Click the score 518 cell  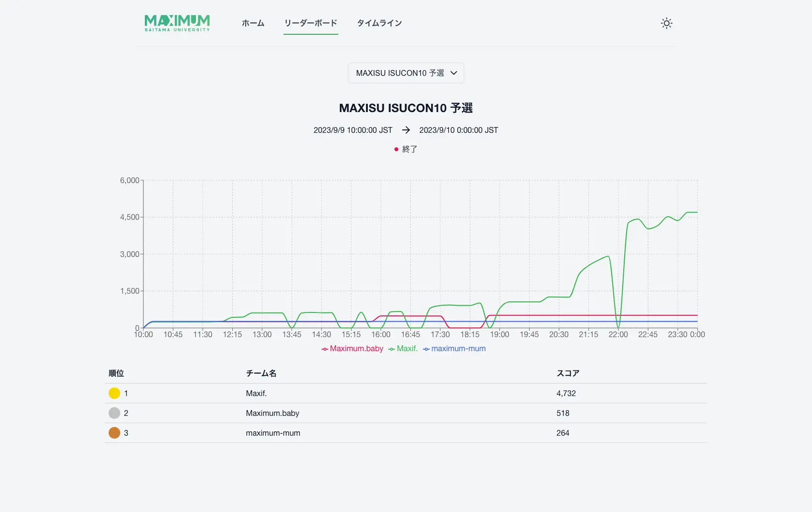563,413
